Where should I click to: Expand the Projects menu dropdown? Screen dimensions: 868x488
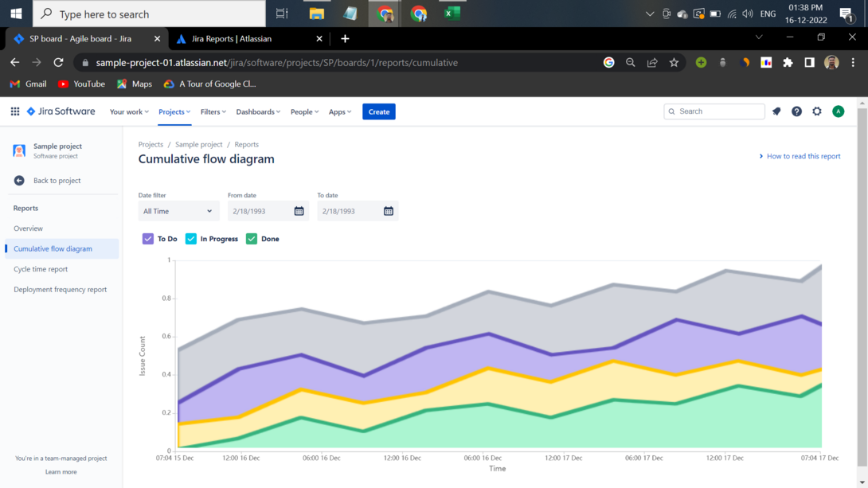coord(174,111)
